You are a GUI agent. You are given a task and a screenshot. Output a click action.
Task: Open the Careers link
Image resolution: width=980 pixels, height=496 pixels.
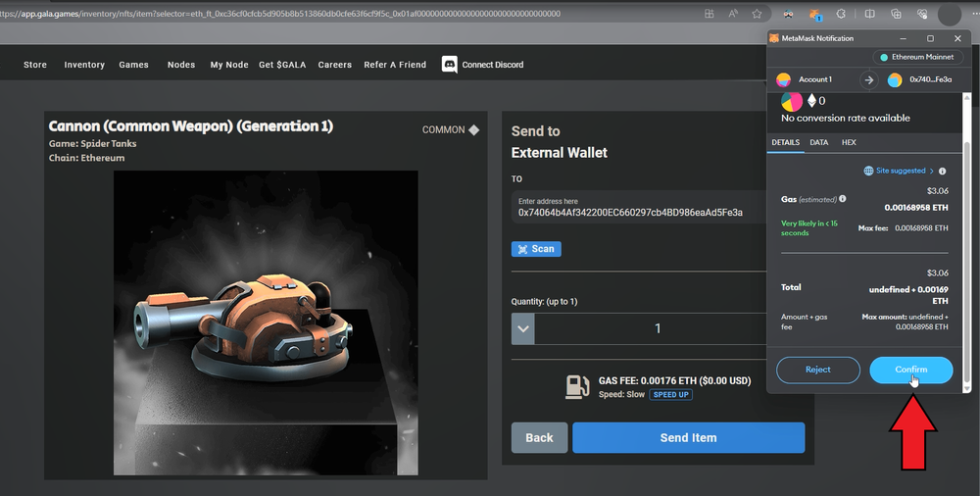[x=335, y=65]
